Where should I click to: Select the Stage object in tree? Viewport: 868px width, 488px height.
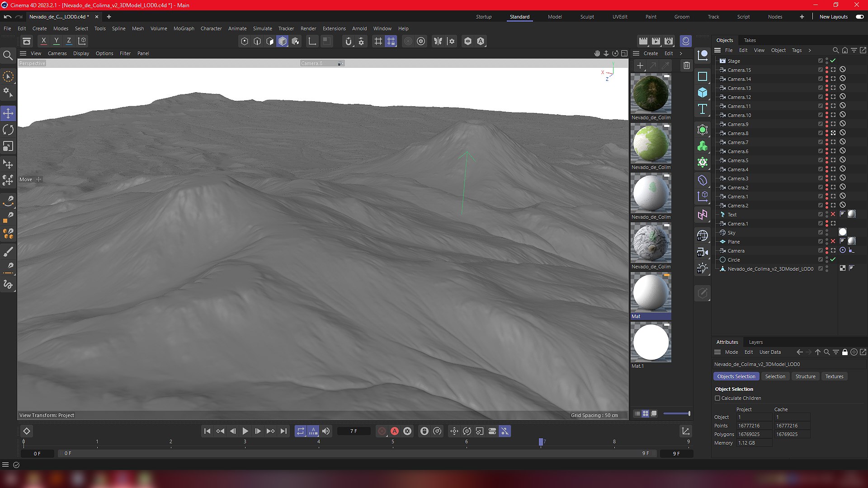pyautogui.click(x=734, y=61)
